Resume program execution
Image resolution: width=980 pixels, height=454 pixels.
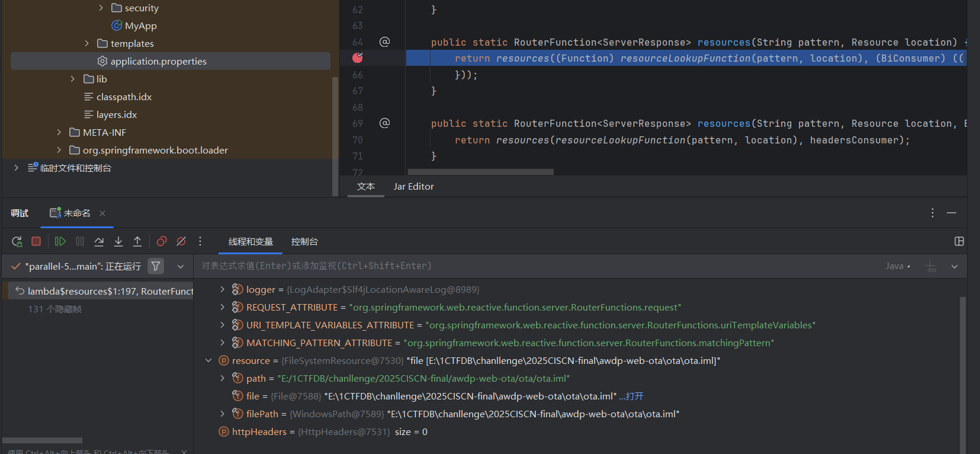(x=60, y=241)
